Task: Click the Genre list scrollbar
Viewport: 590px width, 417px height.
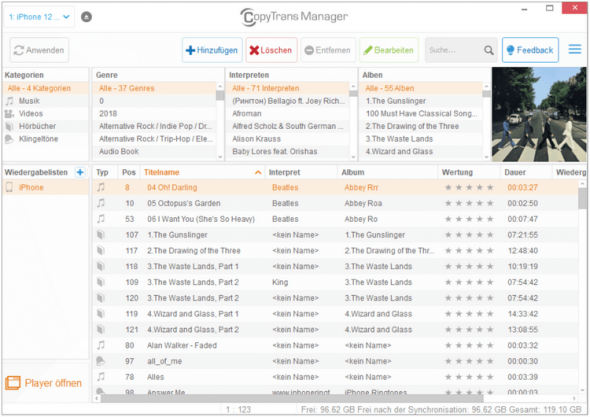Action: [220, 95]
